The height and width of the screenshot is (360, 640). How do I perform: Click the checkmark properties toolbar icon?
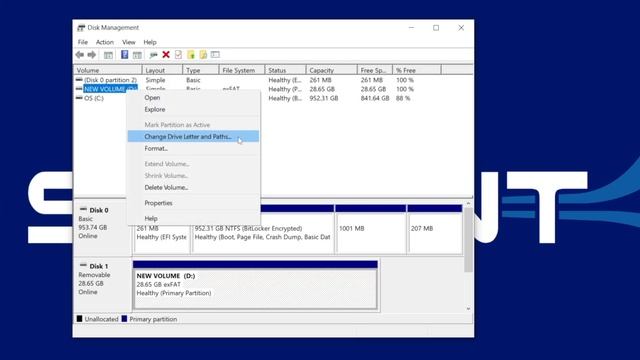tap(178, 55)
